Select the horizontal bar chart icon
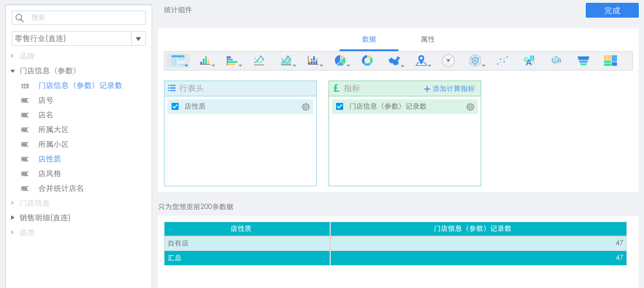This screenshot has width=644, height=288. 232,61
